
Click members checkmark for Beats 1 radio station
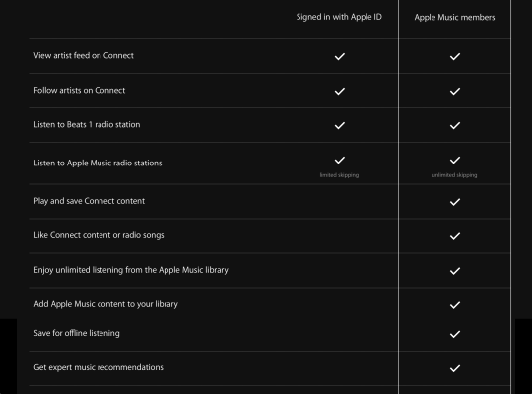[x=455, y=125]
